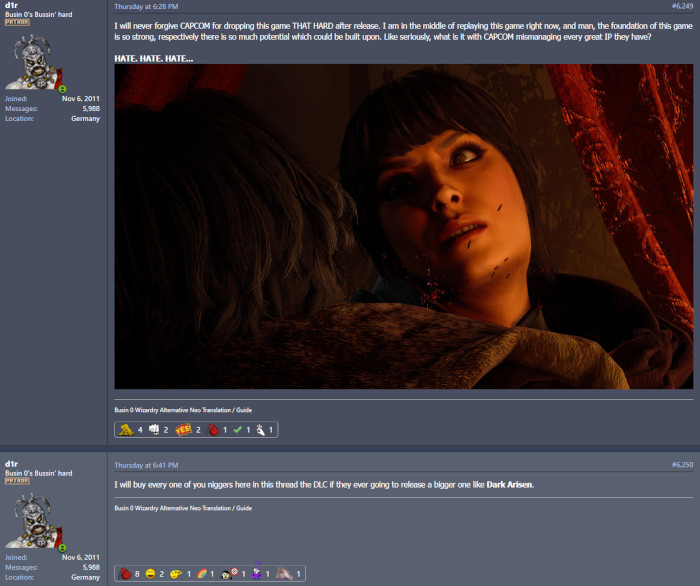
Task: Open the embedded game screenshot image
Action: [x=404, y=226]
